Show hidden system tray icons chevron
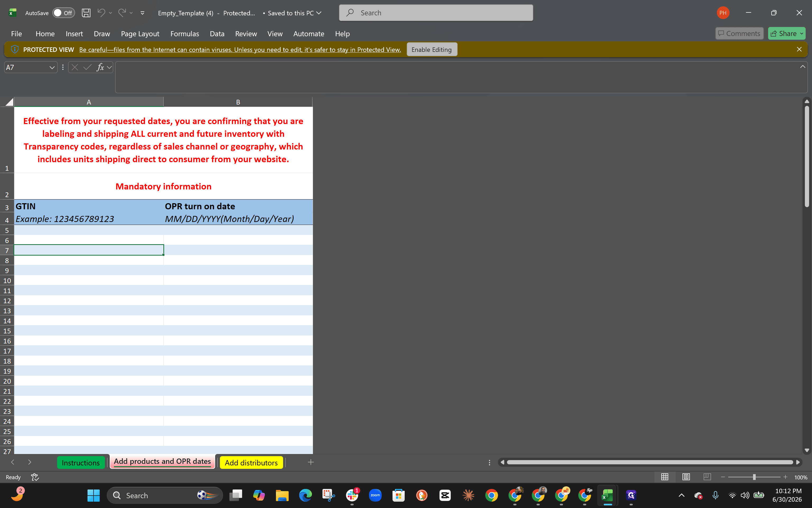 [681, 495]
